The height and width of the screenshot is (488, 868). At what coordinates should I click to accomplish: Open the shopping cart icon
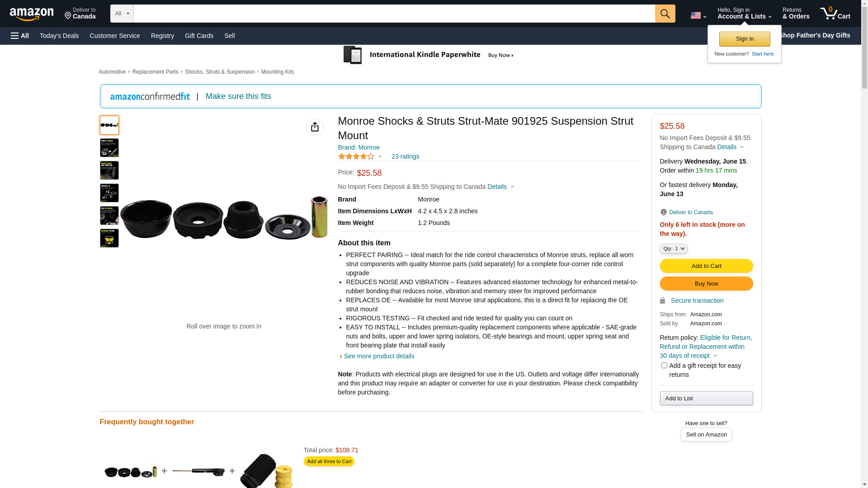click(x=835, y=14)
